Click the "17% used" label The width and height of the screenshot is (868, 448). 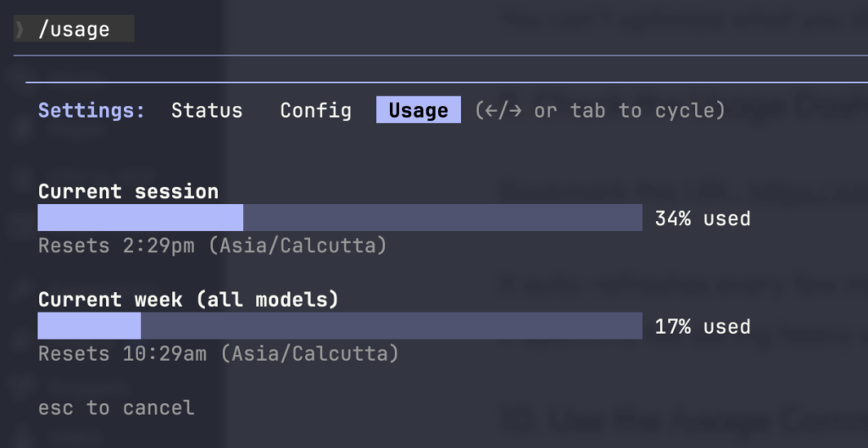(702, 327)
